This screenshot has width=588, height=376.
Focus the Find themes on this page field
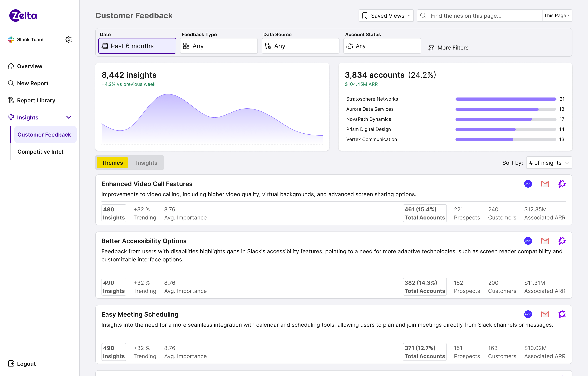click(480, 16)
